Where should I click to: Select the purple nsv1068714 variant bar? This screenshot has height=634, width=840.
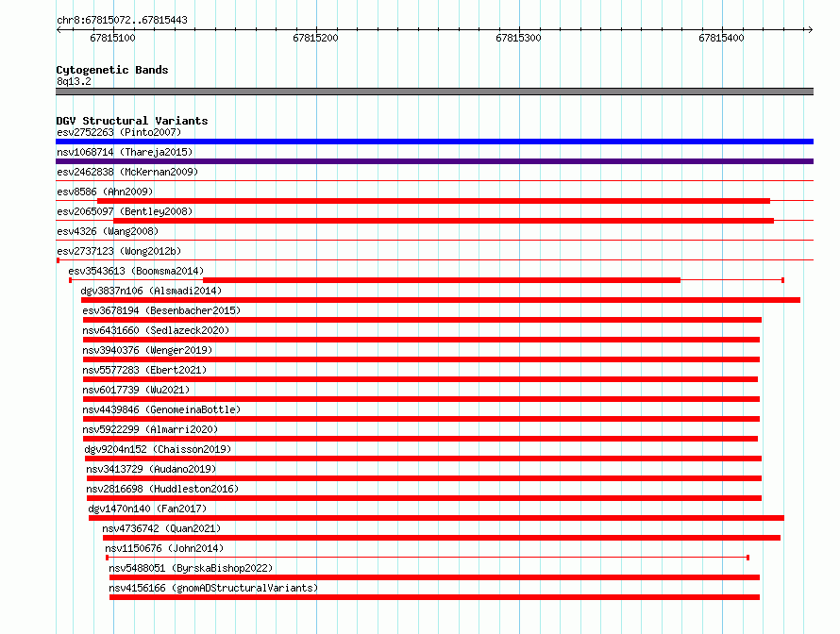(434, 161)
